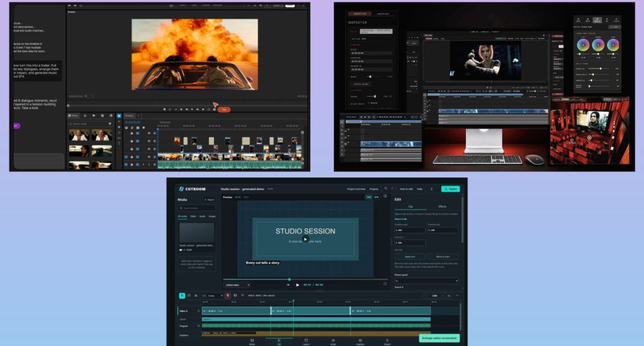Click the red delete icon in Cutroom timeline

click(228, 296)
